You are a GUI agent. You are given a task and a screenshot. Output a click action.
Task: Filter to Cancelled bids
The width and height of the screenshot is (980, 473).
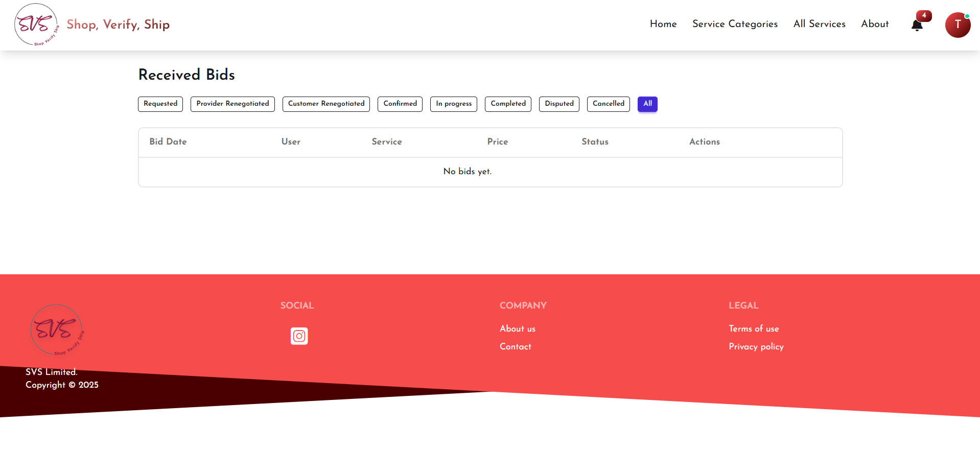coord(609,104)
